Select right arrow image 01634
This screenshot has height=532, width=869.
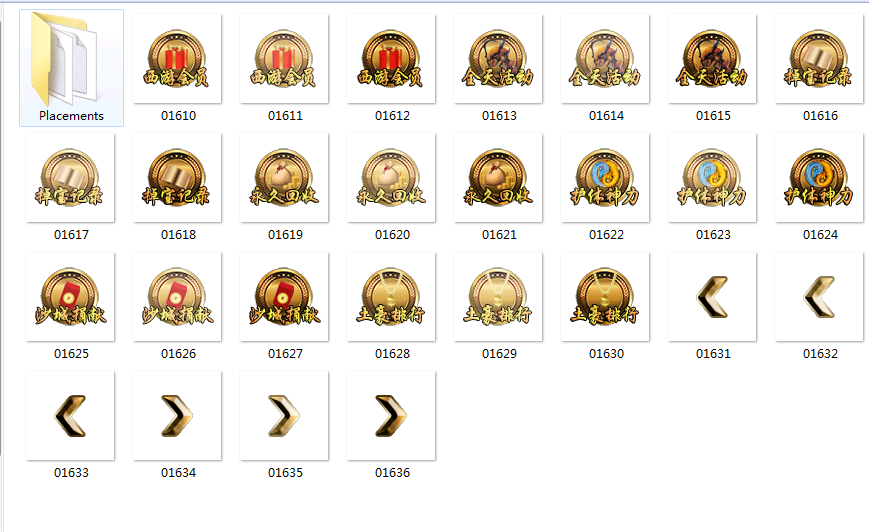pyautogui.click(x=177, y=416)
